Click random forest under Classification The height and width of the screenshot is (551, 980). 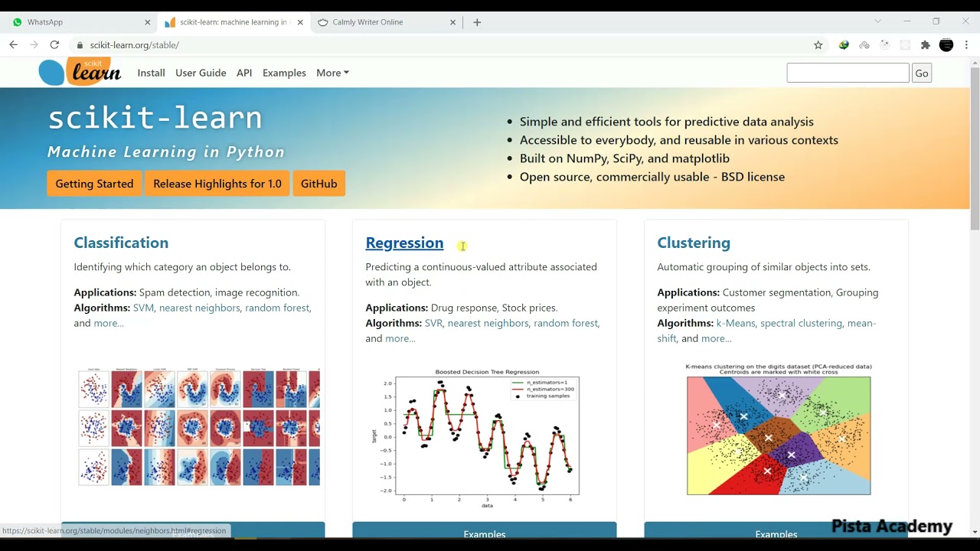pyautogui.click(x=277, y=308)
